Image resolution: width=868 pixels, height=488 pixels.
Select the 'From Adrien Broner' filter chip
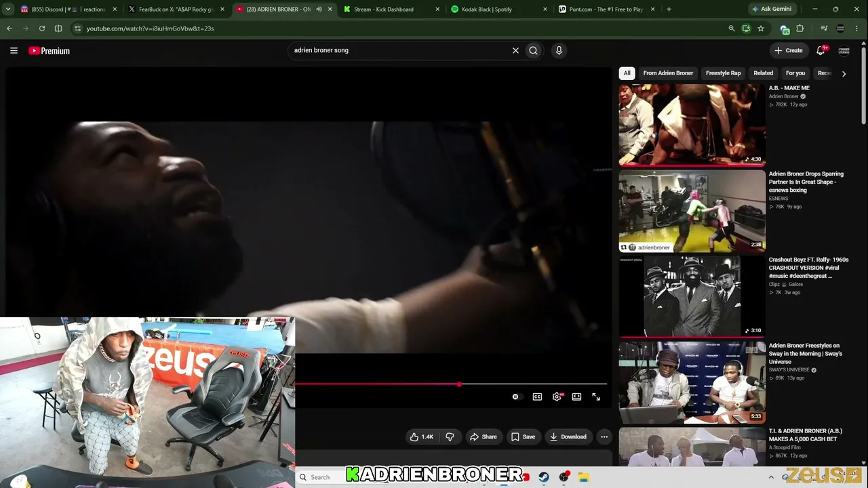click(668, 73)
